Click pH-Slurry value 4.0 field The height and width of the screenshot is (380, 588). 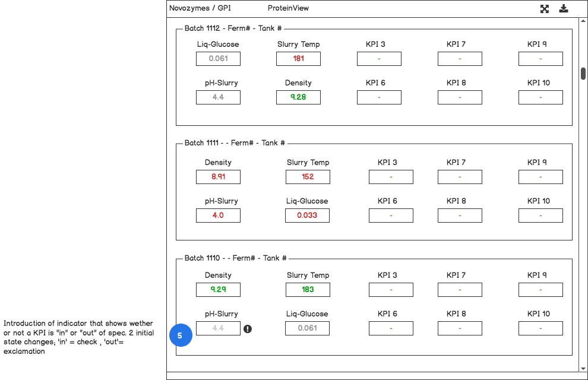coord(218,216)
